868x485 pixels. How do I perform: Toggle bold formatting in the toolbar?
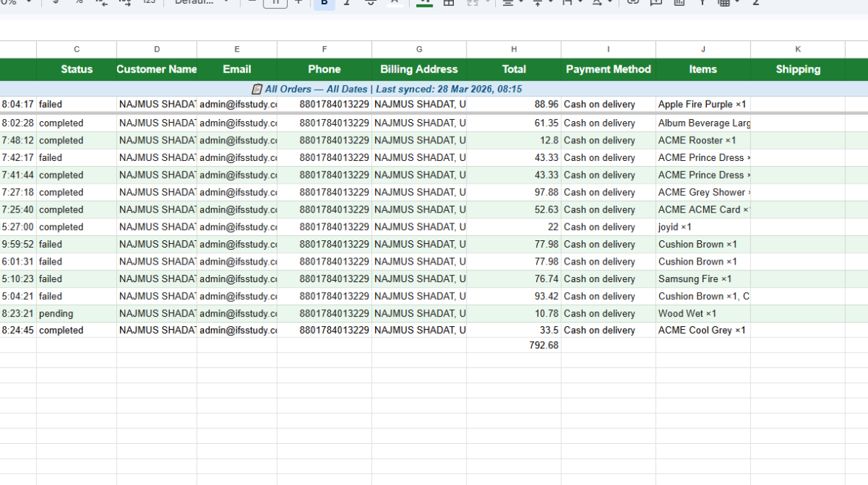point(324,4)
